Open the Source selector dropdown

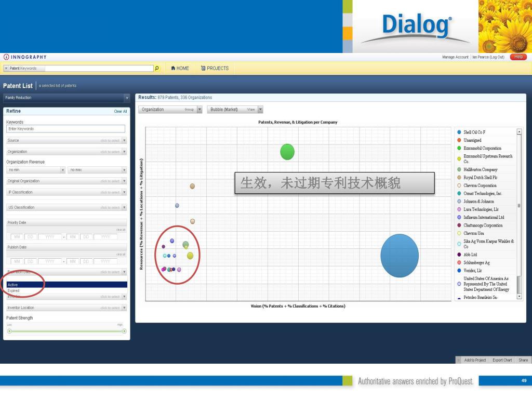[x=66, y=140]
